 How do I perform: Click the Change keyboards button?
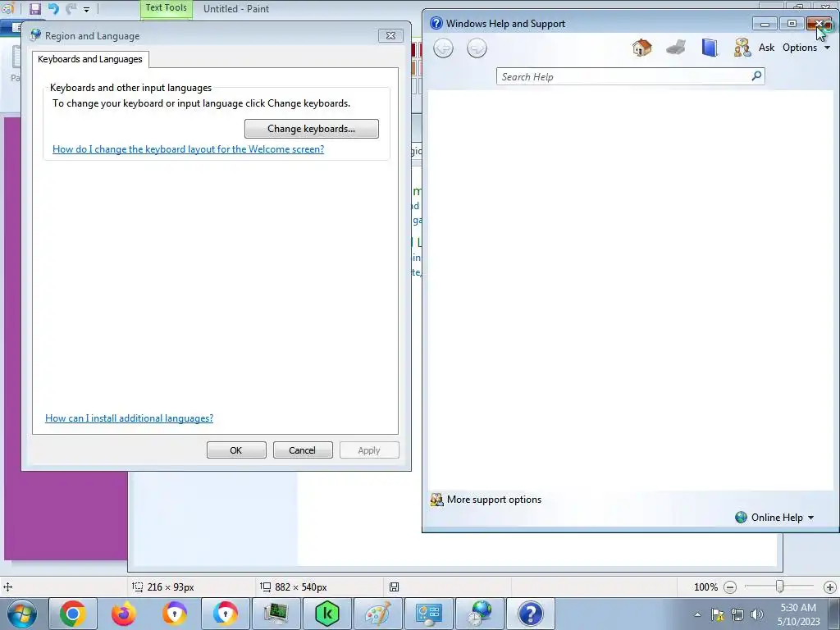[x=311, y=129]
